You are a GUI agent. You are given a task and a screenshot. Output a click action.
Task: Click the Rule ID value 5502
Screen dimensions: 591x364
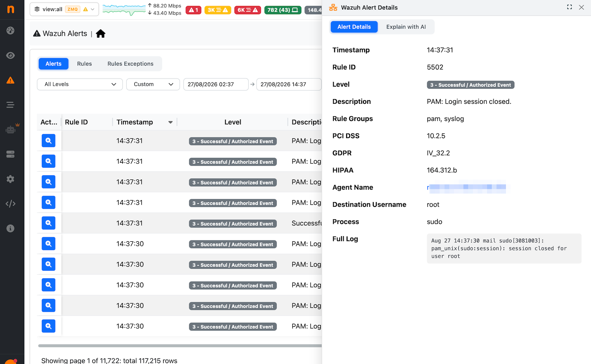point(435,67)
